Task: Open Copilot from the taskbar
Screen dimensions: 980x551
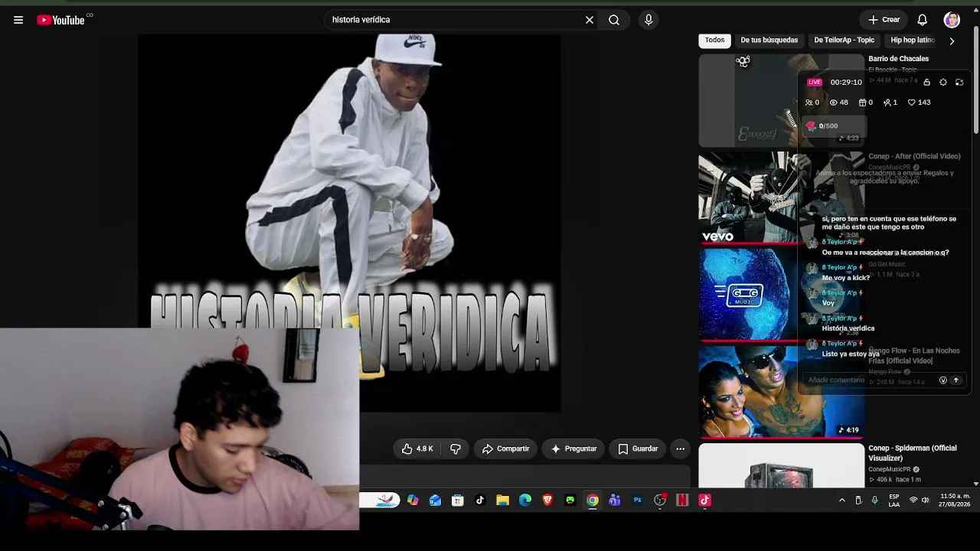Action: pyautogui.click(x=413, y=500)
